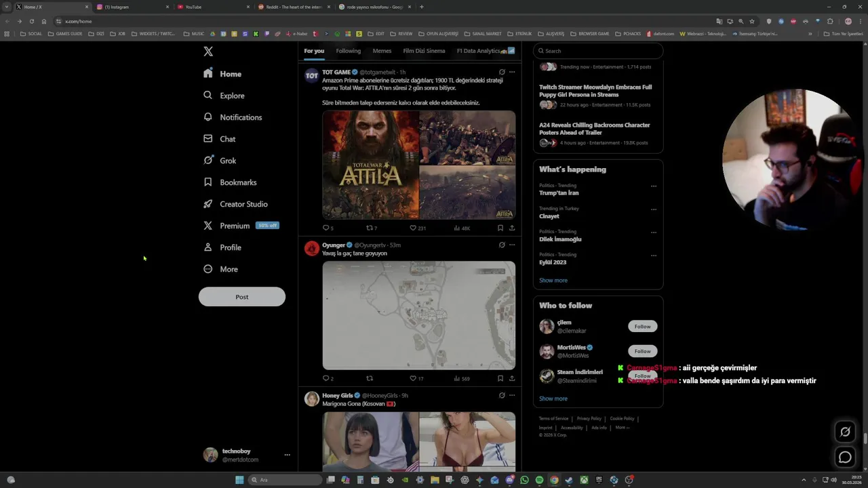Open WhatsApp from the taskbar
This screenshot has width=868, height=488.
[x=524, y=480]
